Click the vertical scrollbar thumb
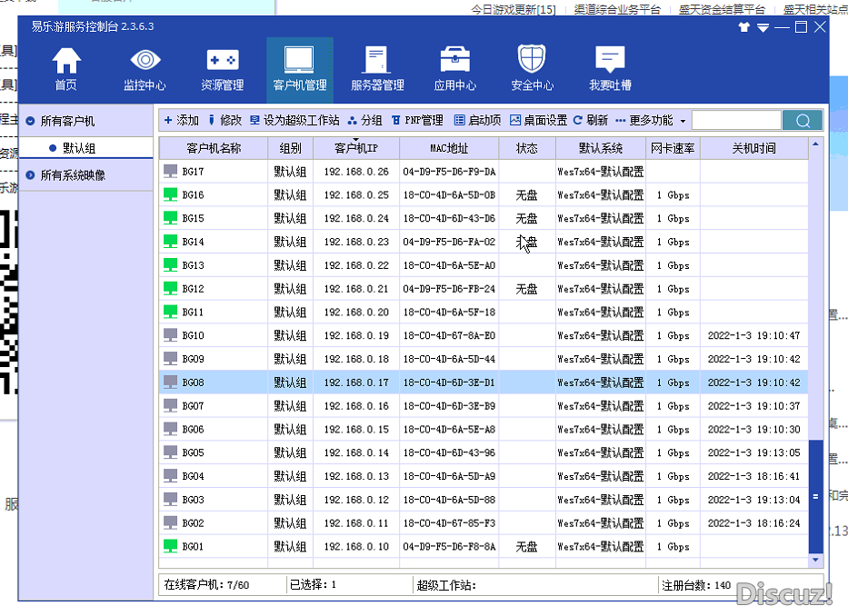 click(x=815, y=496)
